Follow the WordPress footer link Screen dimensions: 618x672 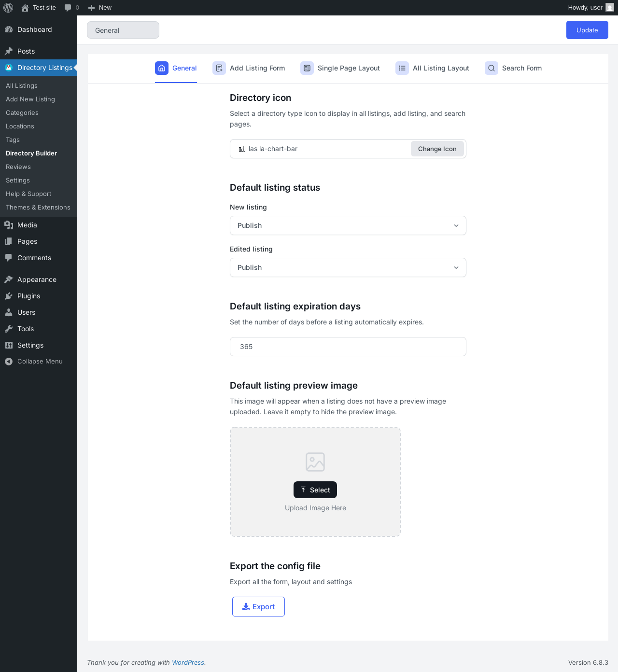pyautogui.click(x=188, y=662)
